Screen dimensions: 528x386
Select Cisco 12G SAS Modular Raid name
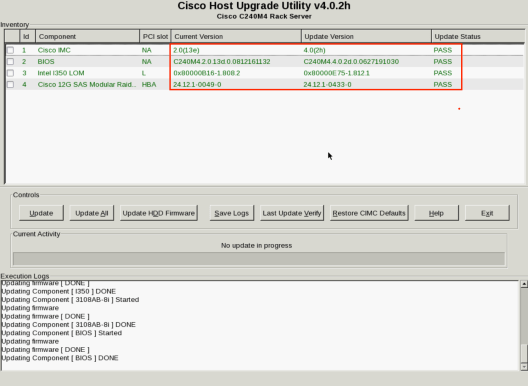(x=87, y=85)
